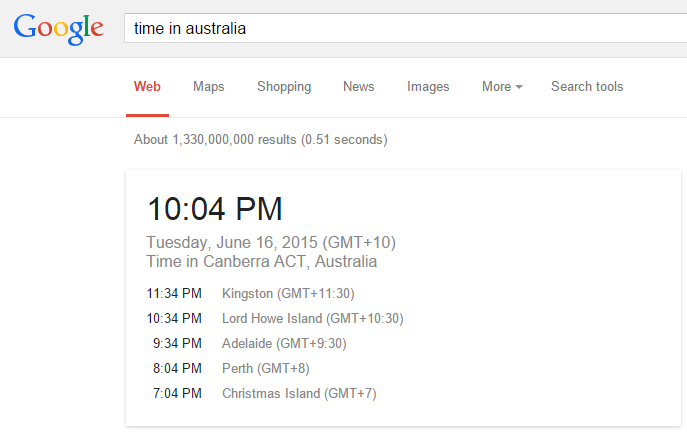Click the Adelaide (GMT+9:30) entry
The width and height of the screenshot is (687, 436).
tap(285, 344)
